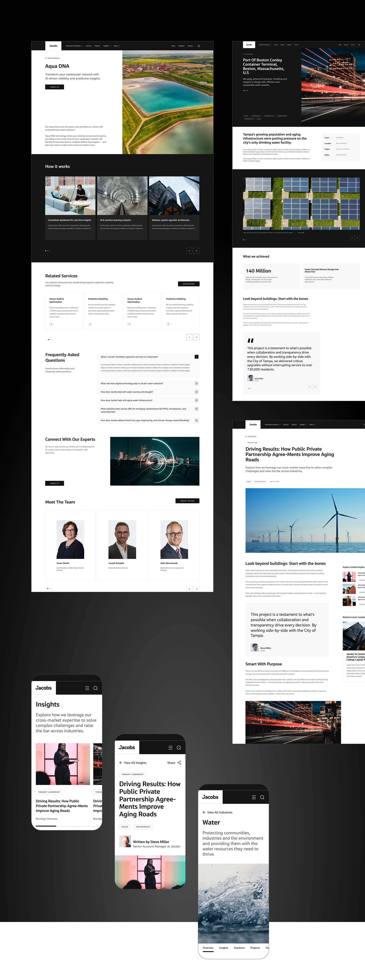Click the Jacobs logo on the Water mobile screen

click(210, 797)
